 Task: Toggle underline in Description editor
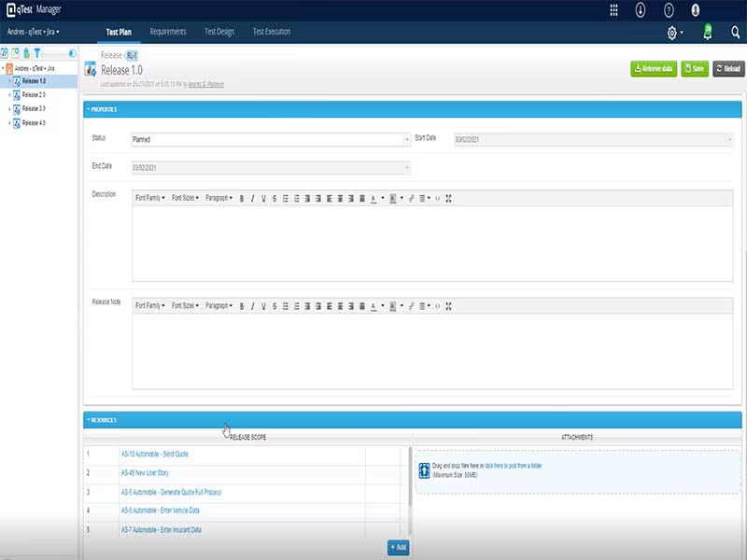click(x=263, y=199)
